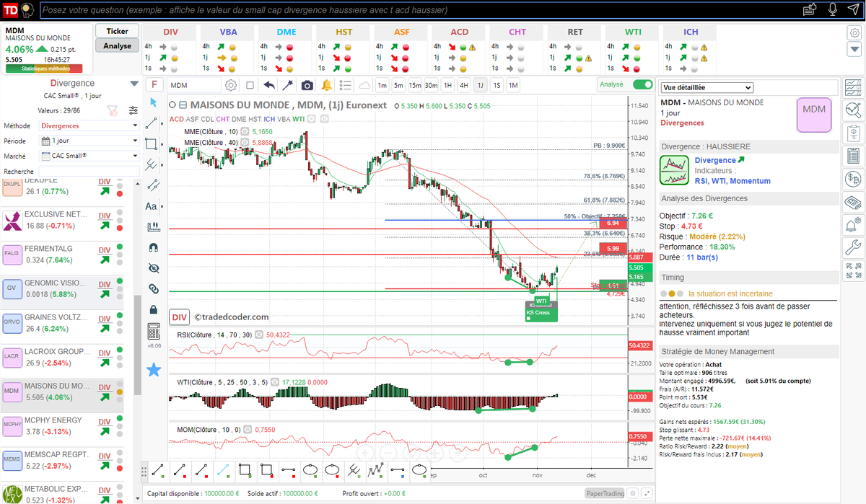Pick the pitchfork drawing tool
The image size is (866, 504).
click(152, 164)
